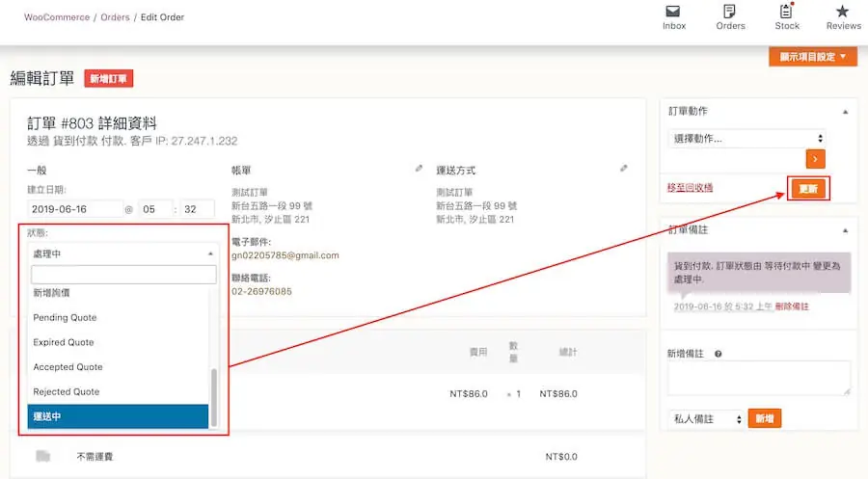Click the 新增訂單 button
The height and width of the screenshot is (479, 868).
(108, 78)
